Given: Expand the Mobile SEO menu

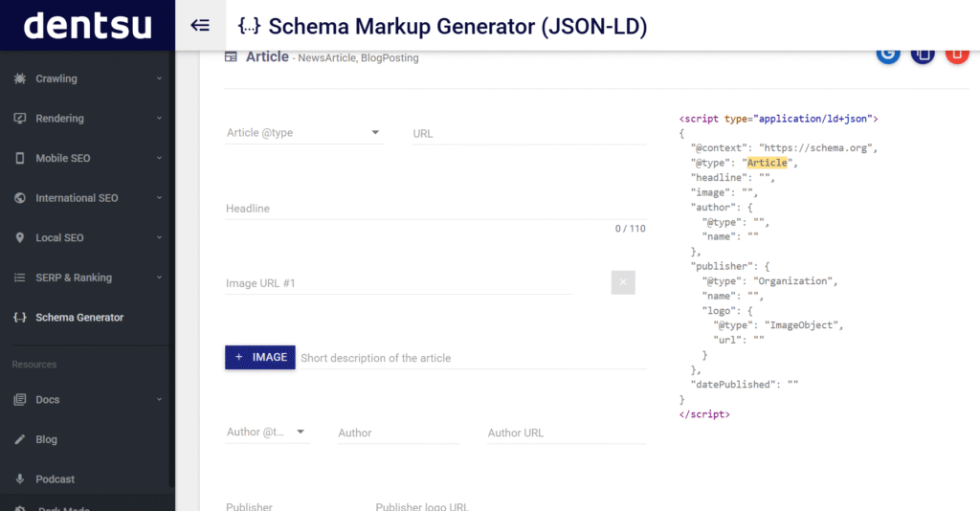Looking at the screenshot, I should (x=160, y=158).
